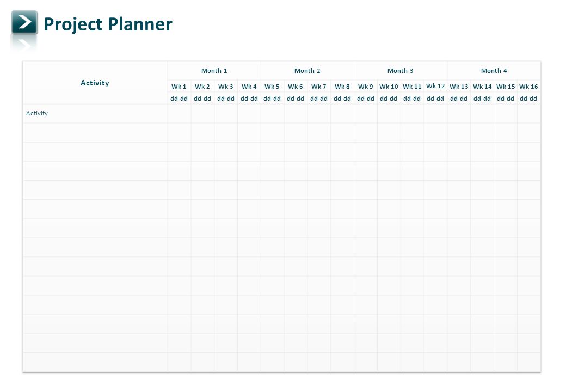Select the dd-dd date cell under Wk 13
Image resolution: width=566 pixels, height=392 pixels.
(459, 99)
